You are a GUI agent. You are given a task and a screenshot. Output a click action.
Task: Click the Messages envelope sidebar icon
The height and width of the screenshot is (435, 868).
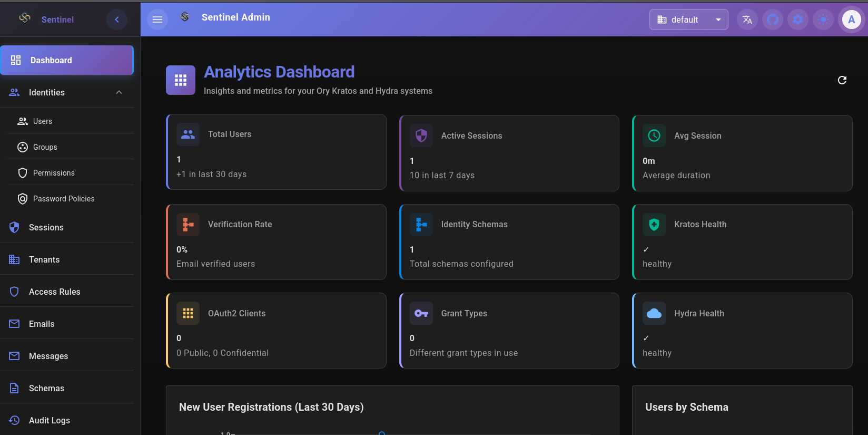coord(14,356)
